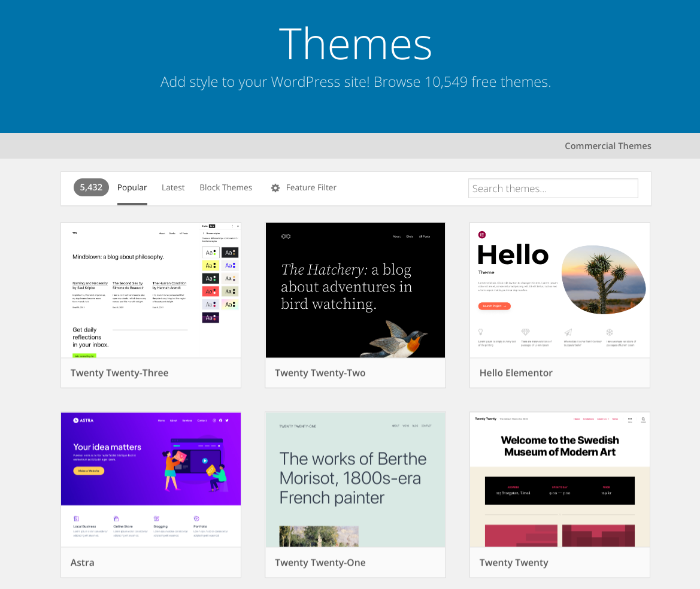Open the Twenty Twenty-Three theme thumbnail
The image size is (700, 589).
(x=150, y=290)
